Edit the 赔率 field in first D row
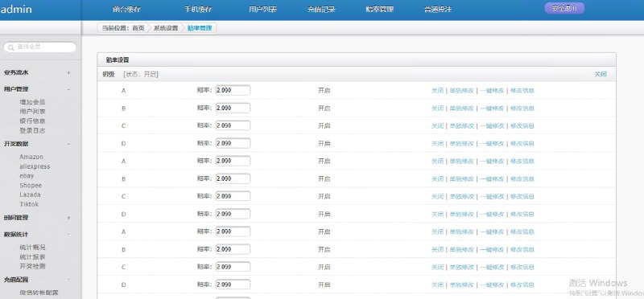The height and width of the screenshot is (299, 644). [233, 143]
